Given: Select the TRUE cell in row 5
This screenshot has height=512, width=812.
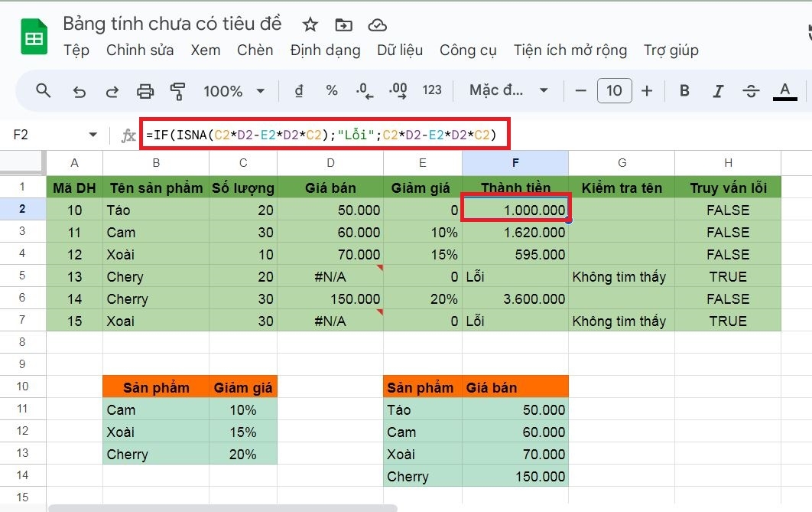Looking at the screenshot, I should [728, 276].
